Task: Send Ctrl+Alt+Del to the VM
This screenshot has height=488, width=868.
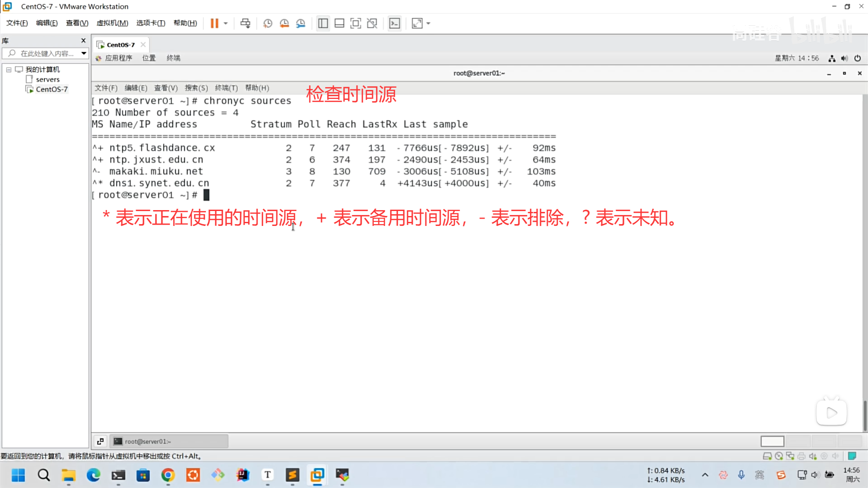Action: [x=245, y=23]
